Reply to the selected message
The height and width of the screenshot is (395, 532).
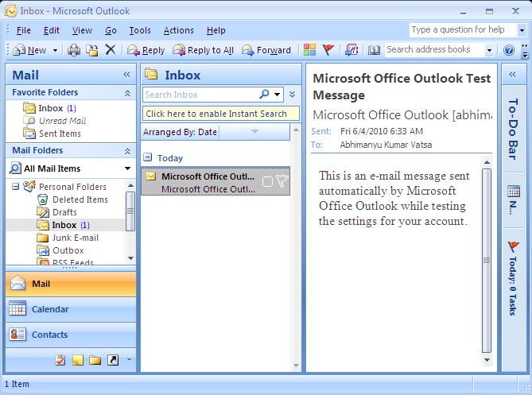[x=146, y=50]
